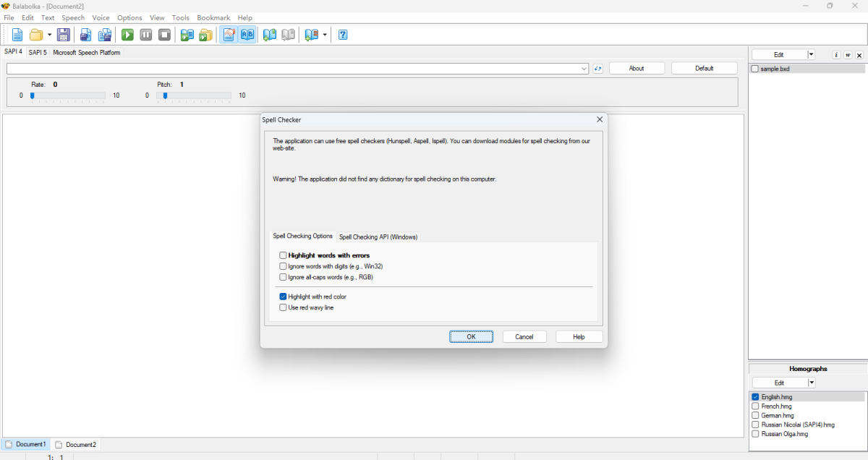This screenshot has width=868, height=460.
Task: Click the Save floppy disk icon
Action: point(63,35)
